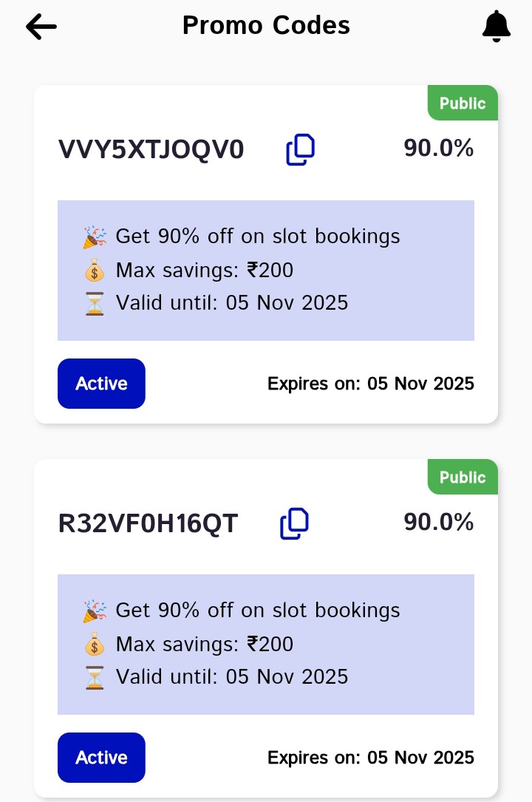
Task: Tap hourglass icon in second card
Action: pos(95,677)
